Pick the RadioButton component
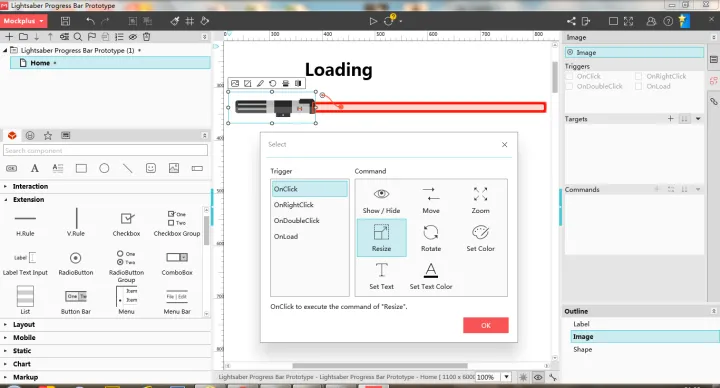Viewport: 720px width, 388px height. point(76,263)
